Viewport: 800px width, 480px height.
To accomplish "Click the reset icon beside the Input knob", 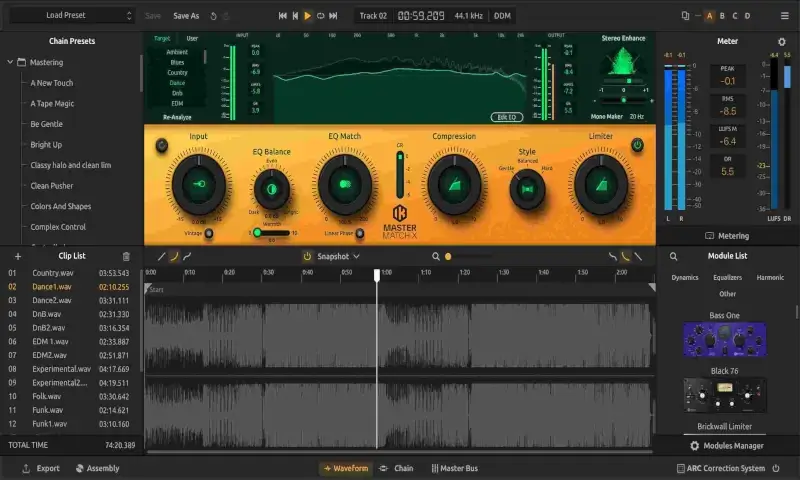I will click(x=162, y=145).
